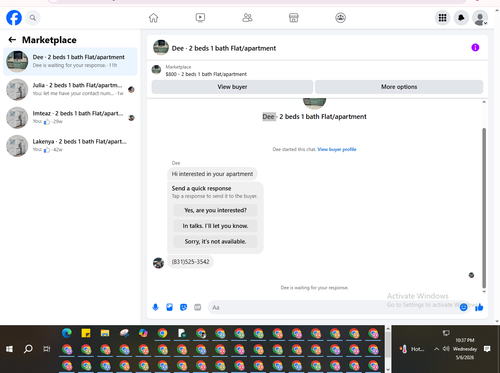This screenshot has height=373, width=500.
Task: Click the View buyer button
Action: click(232, 87)
